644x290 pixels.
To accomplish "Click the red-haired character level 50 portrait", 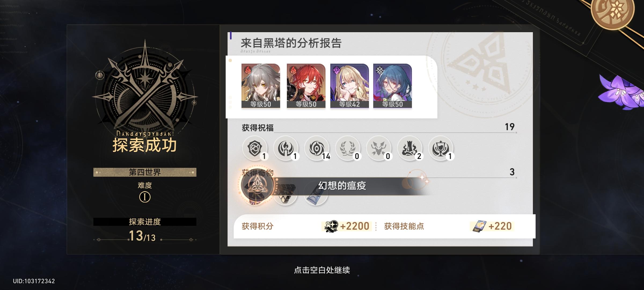I will [x=306, y=86].
